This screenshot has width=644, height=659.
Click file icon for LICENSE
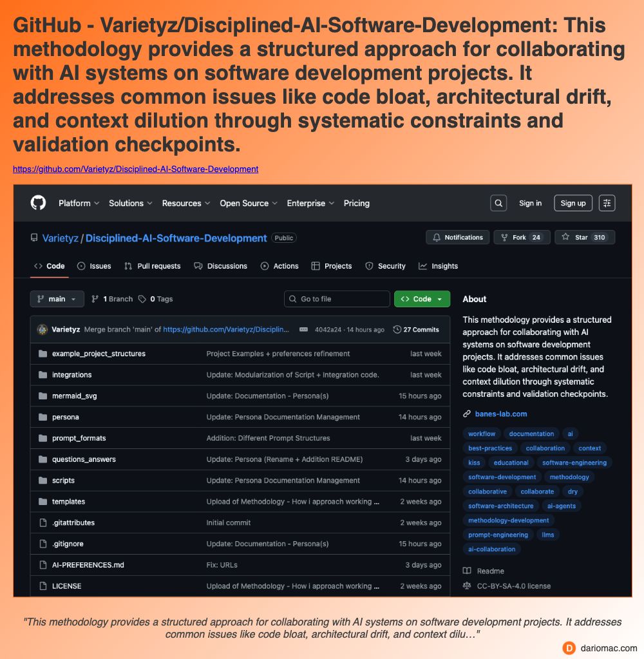(43, 586)
